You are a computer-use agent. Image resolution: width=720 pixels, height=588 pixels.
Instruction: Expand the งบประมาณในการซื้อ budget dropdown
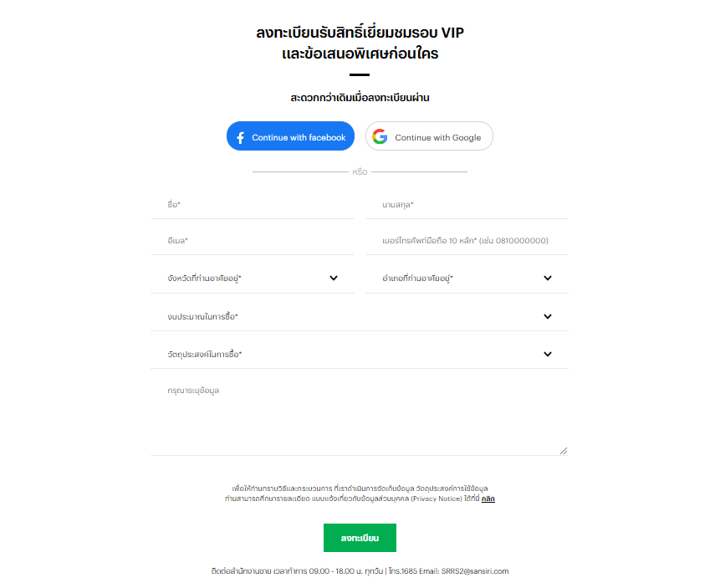360,316
